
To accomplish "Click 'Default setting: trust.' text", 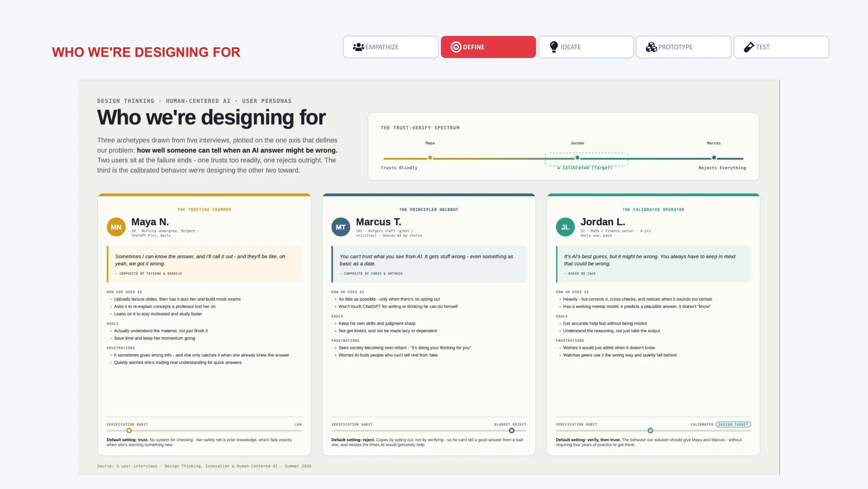I will pyautogui.click(x=127, y=440).
